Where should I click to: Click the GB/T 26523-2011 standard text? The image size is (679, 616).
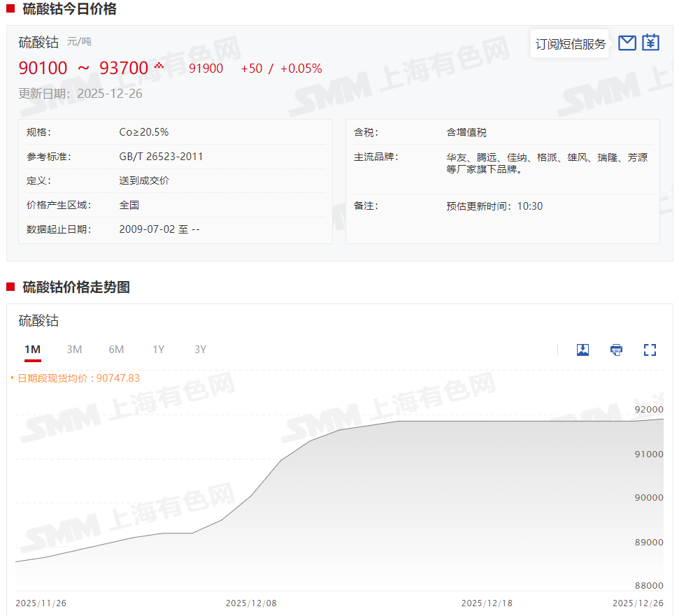click(x=161, y=157)
